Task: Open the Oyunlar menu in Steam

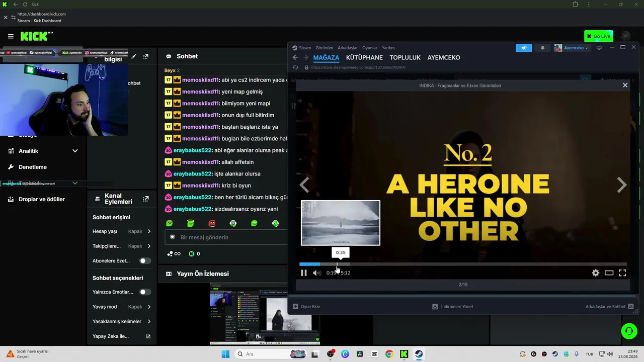Action: pyautogui.click(x=370, y=48)
